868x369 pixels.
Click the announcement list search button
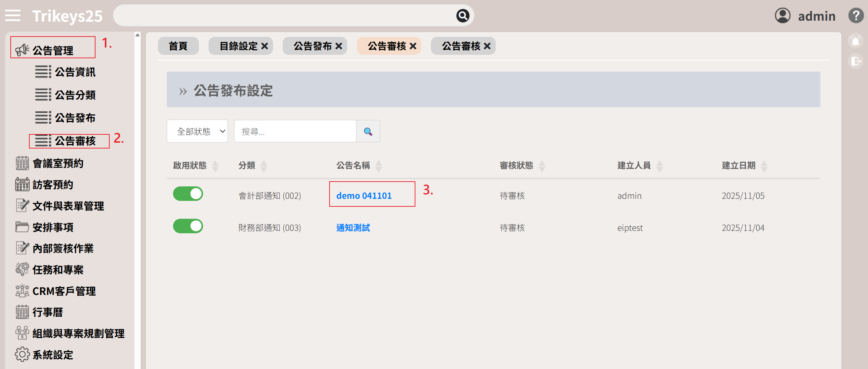[368, 131]
